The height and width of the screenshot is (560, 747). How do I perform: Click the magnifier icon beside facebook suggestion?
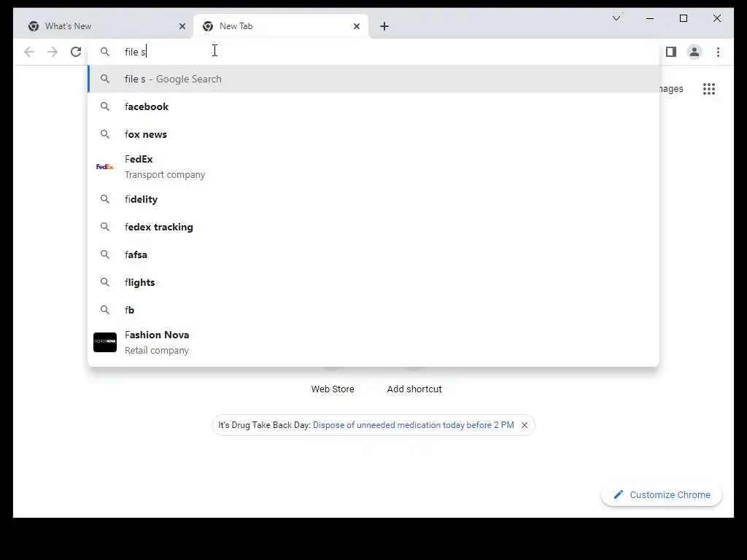tap(105, 106)
